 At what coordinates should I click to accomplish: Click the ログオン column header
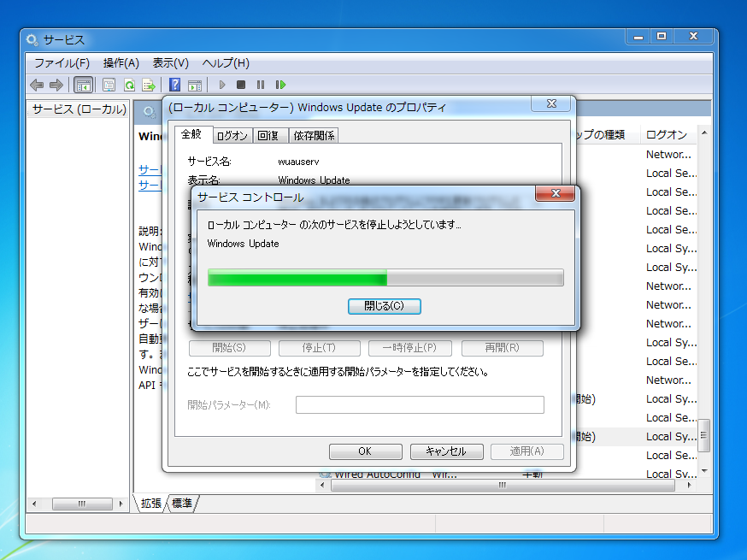coord(667,135)
